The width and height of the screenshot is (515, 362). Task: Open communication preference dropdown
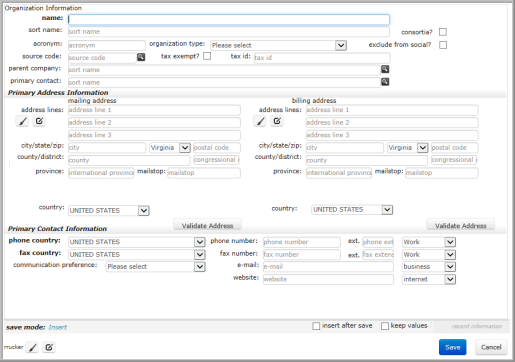pos(156,267)
